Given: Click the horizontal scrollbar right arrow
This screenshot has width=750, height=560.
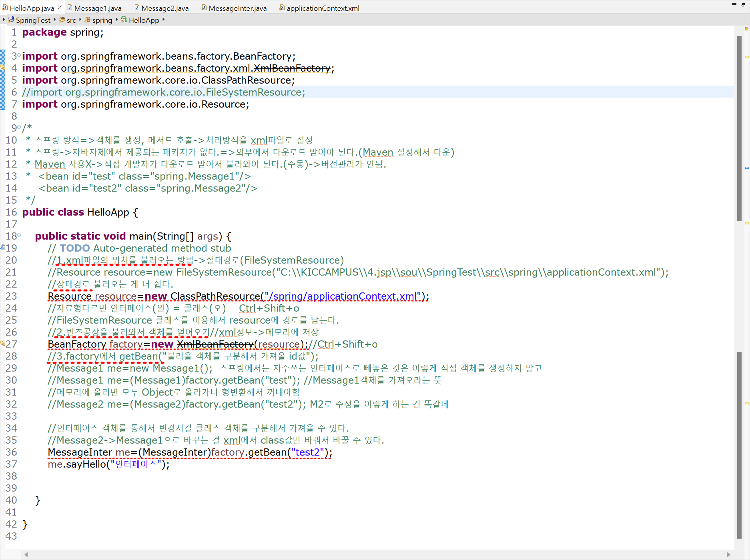Looking at the screenshot, I should [728, 554].
